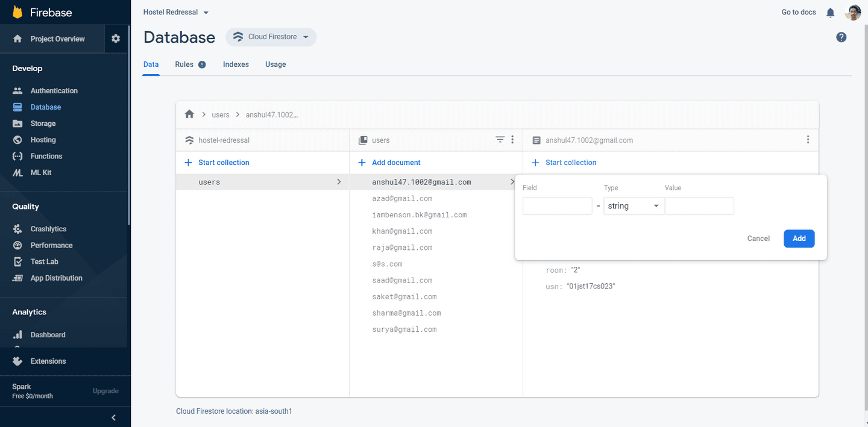Select document saad@gmail.com
The height and width of the screenshot is (427, 868).
[x=402, y=280]
